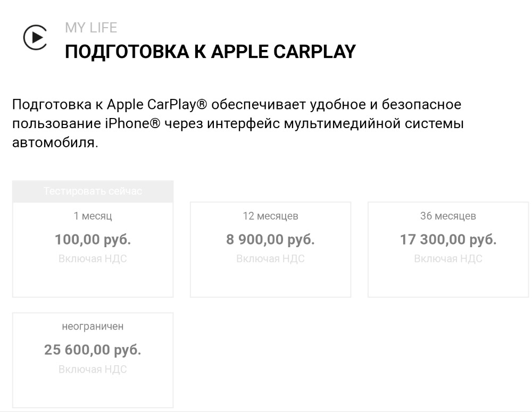Click the 8 900,00 руб. price
The width and height of the screenshot is (532, 412).
270,239
